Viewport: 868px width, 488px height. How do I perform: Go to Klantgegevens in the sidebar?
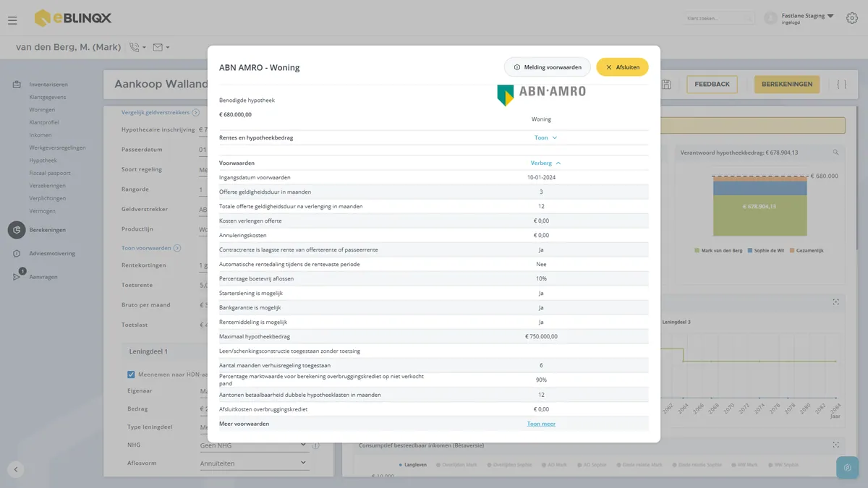48,97
